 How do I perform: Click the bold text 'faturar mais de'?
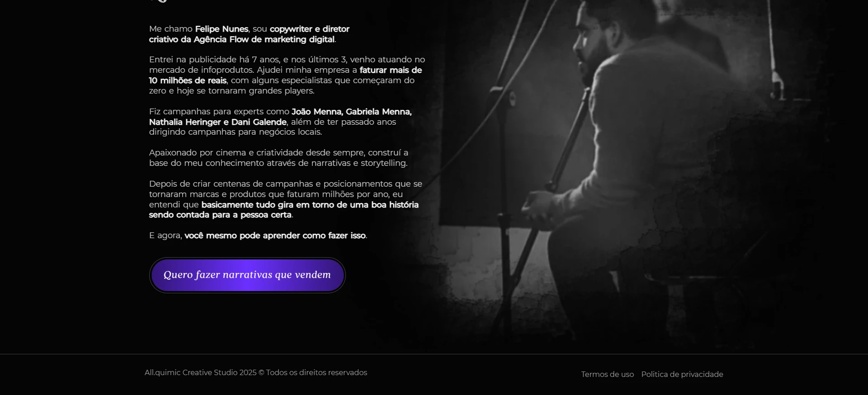[391, 70]
